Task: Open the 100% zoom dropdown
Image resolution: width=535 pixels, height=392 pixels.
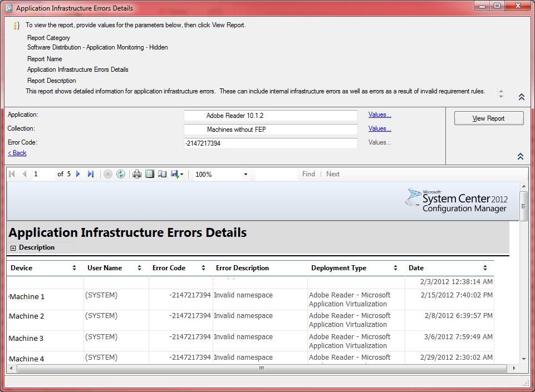Action: click(x=246, y=175)
